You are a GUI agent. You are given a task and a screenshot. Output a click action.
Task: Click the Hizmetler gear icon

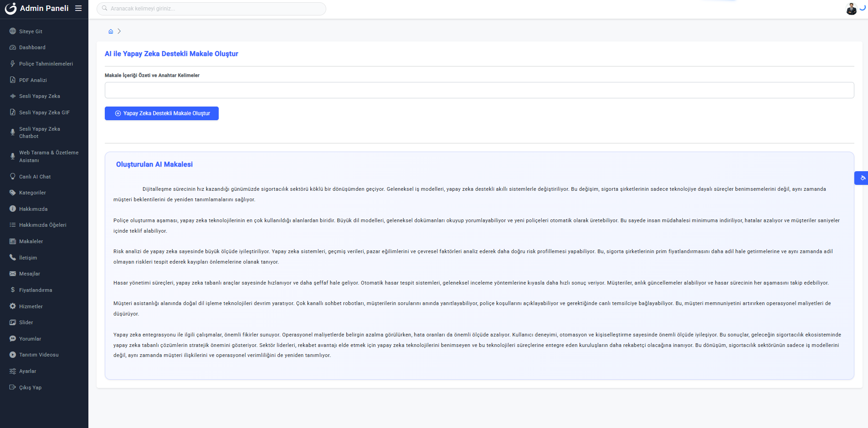(x=13, y=306)
